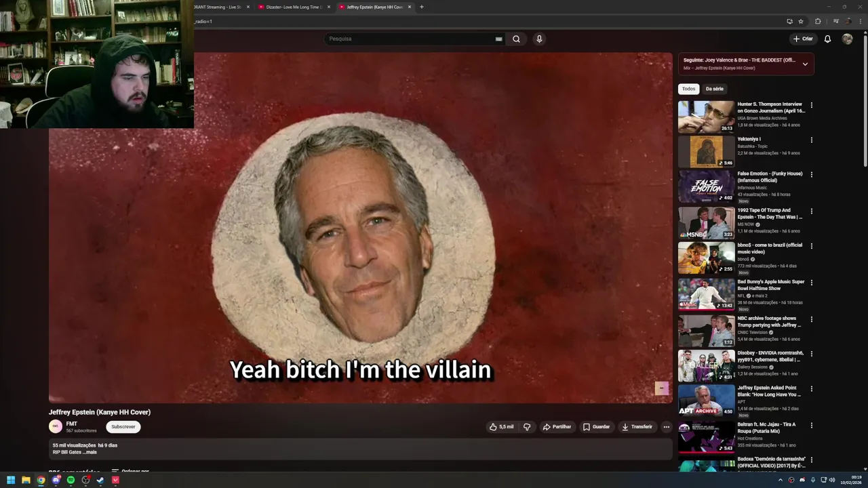Open False Emotion video thumbnail
This screenshot has width=868, height=488.
tap(707, 186)
